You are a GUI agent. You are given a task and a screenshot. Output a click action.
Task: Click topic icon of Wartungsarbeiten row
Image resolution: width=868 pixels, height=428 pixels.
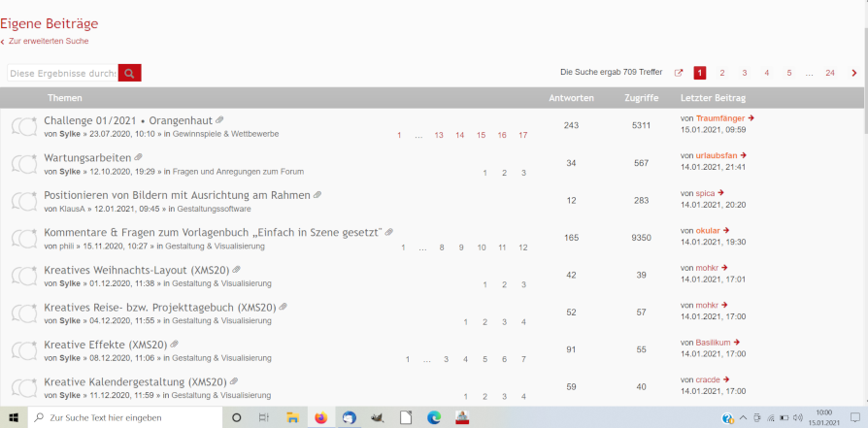point(24,164)
